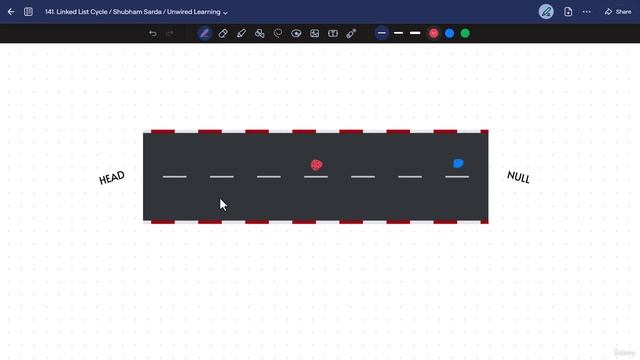Select the Lasso tool
640x360 pixels.
(x=278, y=33)
